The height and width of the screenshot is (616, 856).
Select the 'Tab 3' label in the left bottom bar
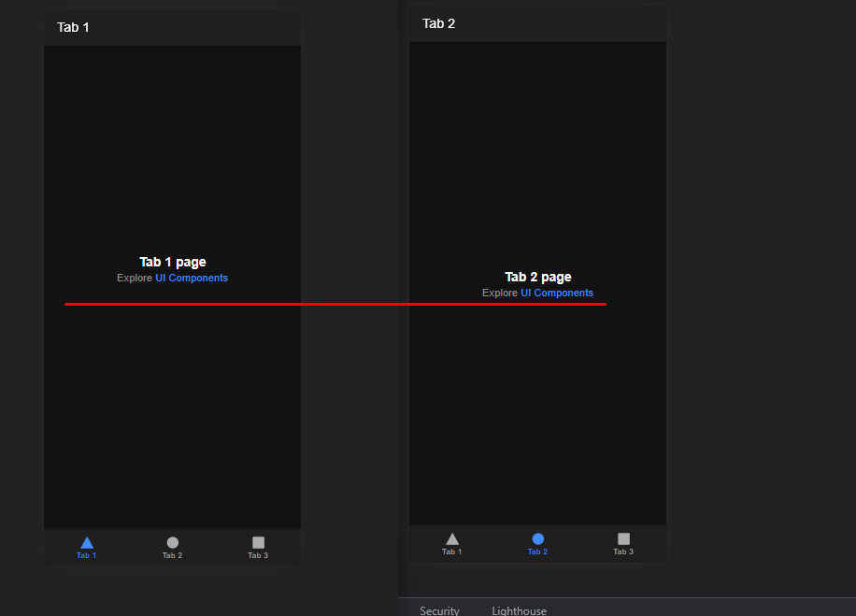click(258, 555)
